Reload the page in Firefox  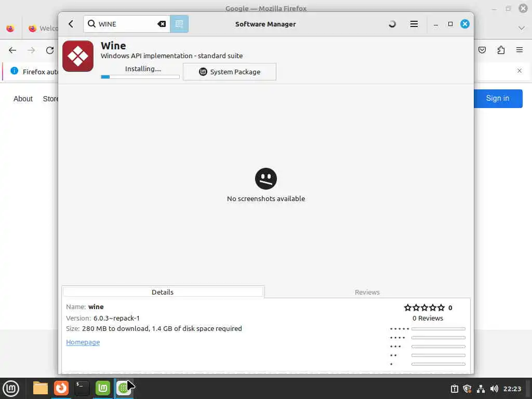click(x=50, y=50)
